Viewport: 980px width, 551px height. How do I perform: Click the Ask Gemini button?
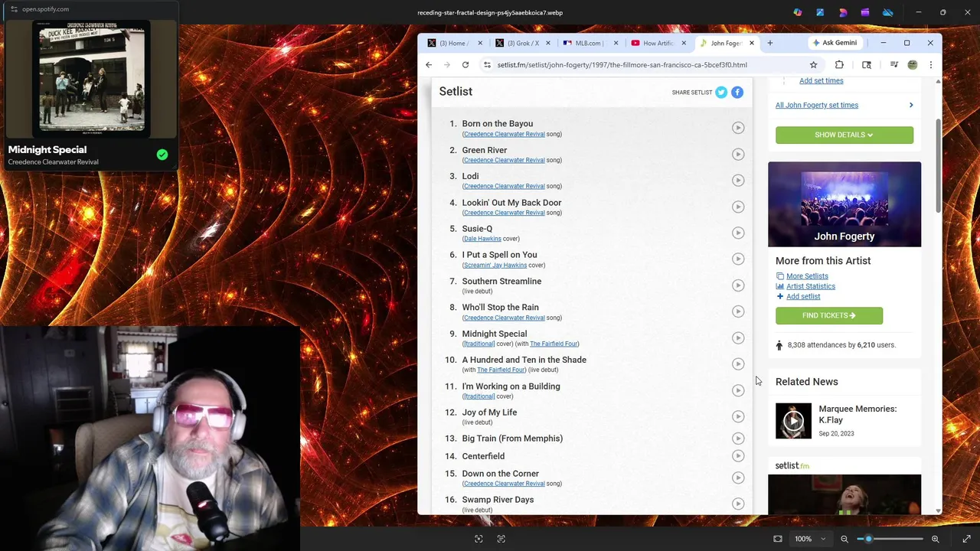pyautogui.click(x=835, y=43)
